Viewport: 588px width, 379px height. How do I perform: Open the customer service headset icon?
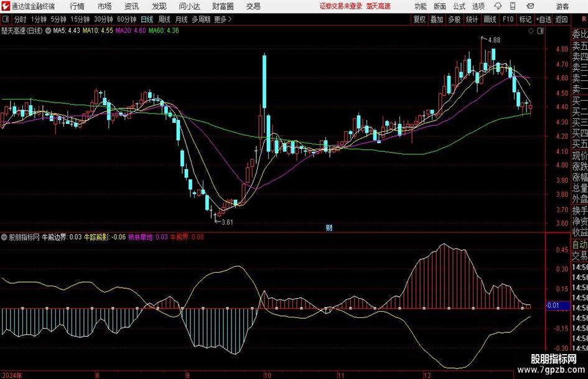(498, 6)
